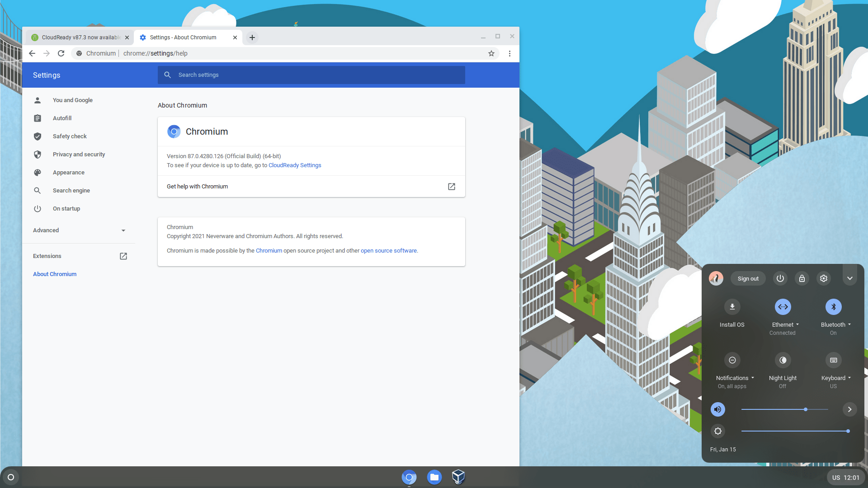This screenshot has width=868, height=488.
Task: Click the browser back arrow
Action: (32, 53)
